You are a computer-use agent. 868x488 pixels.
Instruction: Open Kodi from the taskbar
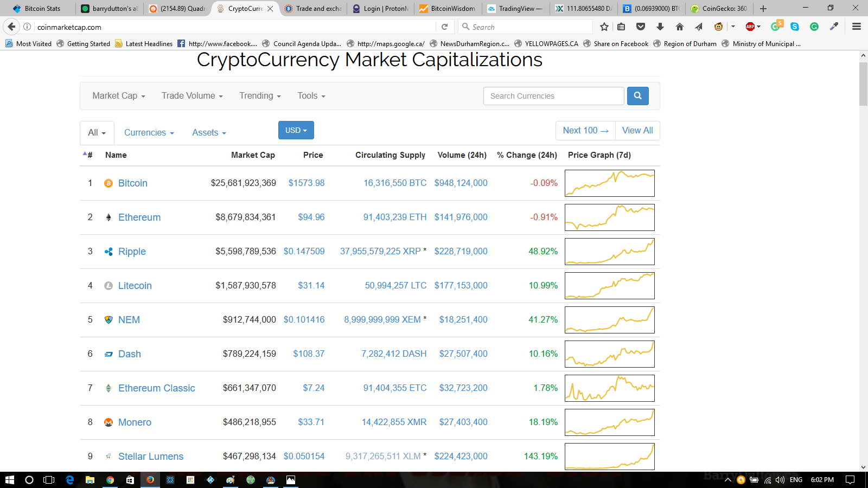coord(210,480)
